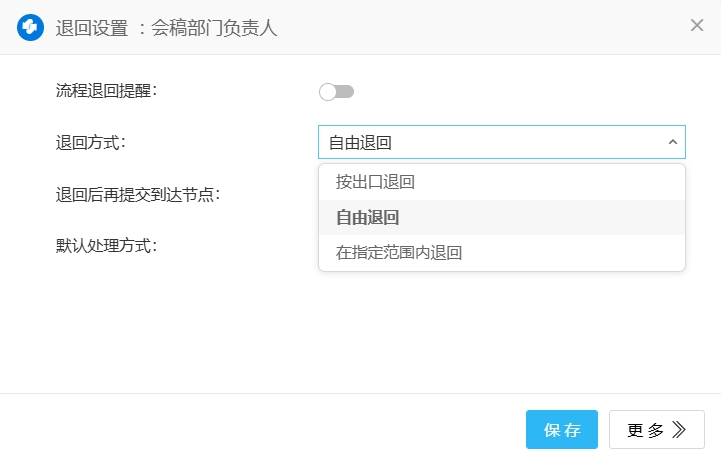The height and width of the screenshot is (460, 721).
Task: Select the 按出口退回 option
Action: pos(375,182)
